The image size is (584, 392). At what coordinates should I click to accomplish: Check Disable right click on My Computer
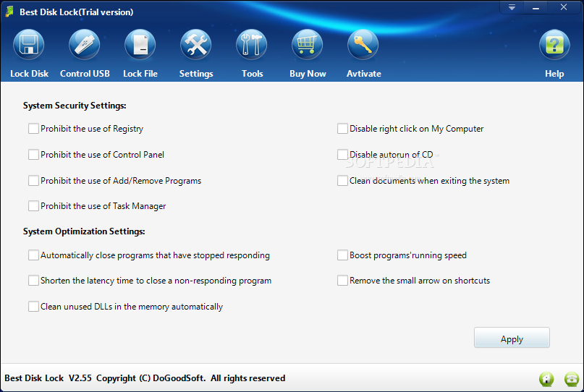tap(342, 129)
